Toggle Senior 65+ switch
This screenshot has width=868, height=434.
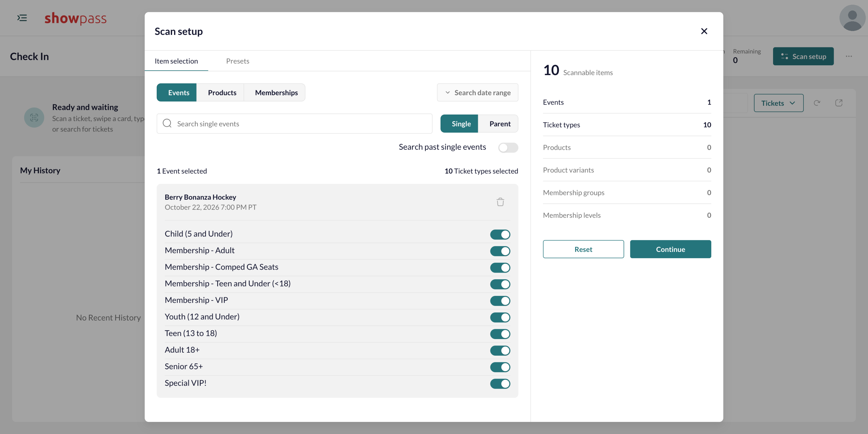(500, 367)
